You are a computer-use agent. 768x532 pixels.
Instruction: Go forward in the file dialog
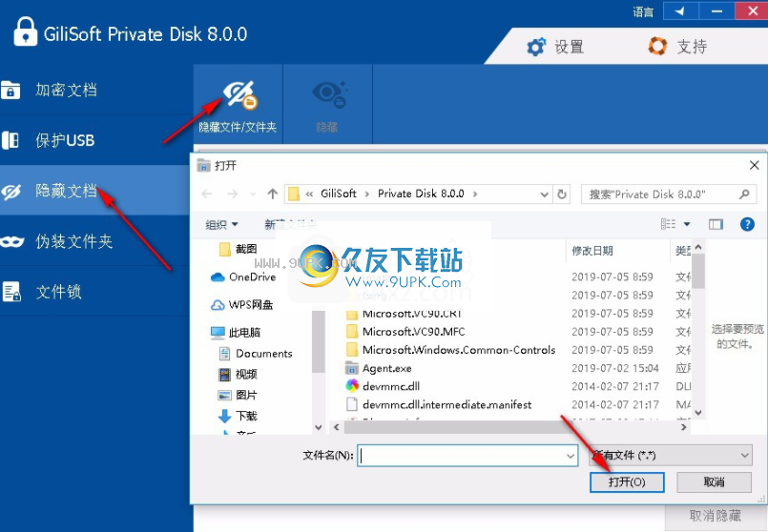(x=233, y=194)
